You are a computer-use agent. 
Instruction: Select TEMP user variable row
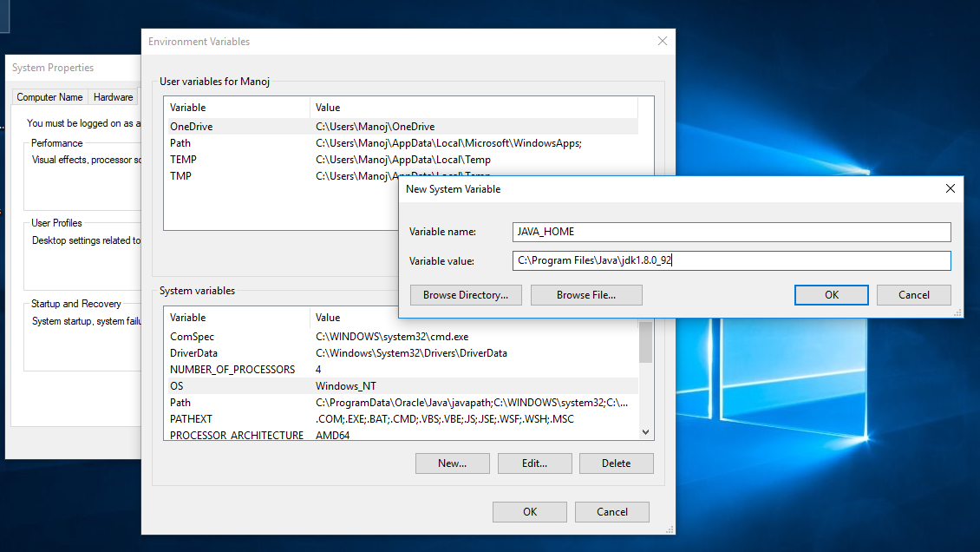pyautogui.click(x=403, y=160)
